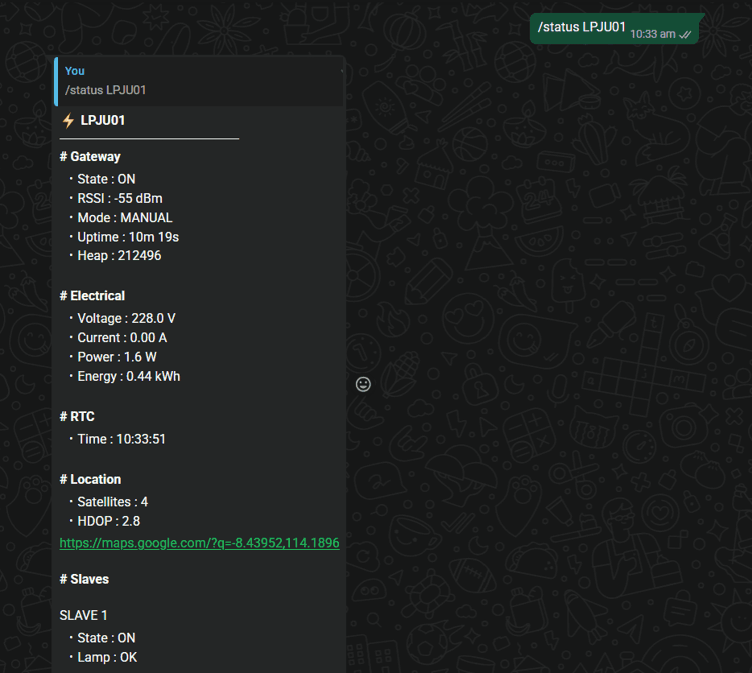Select 'HDOP : 2.8' line
The height and width of the screenshot is (673, 752).
click(x=109, y=521)
